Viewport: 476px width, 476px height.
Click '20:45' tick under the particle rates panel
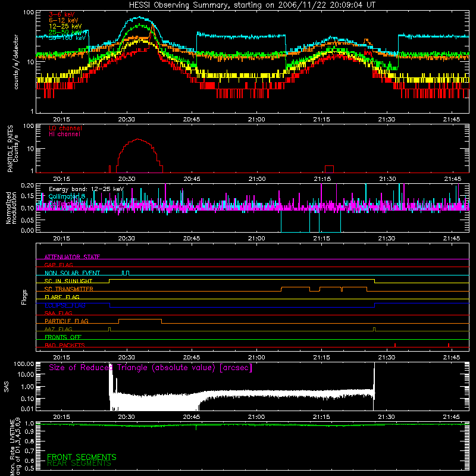tap(192, 179)
